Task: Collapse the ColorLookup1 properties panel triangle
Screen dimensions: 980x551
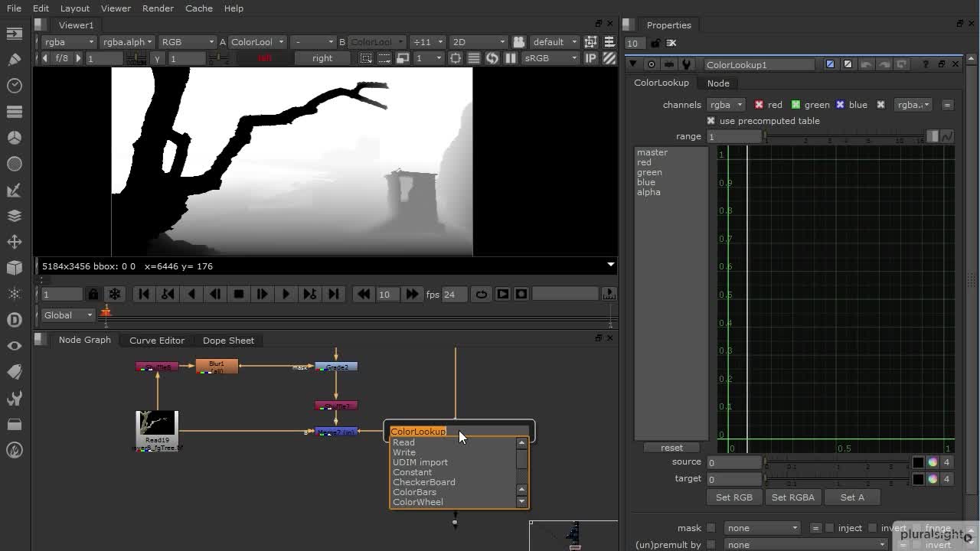Action: (633, 64)
